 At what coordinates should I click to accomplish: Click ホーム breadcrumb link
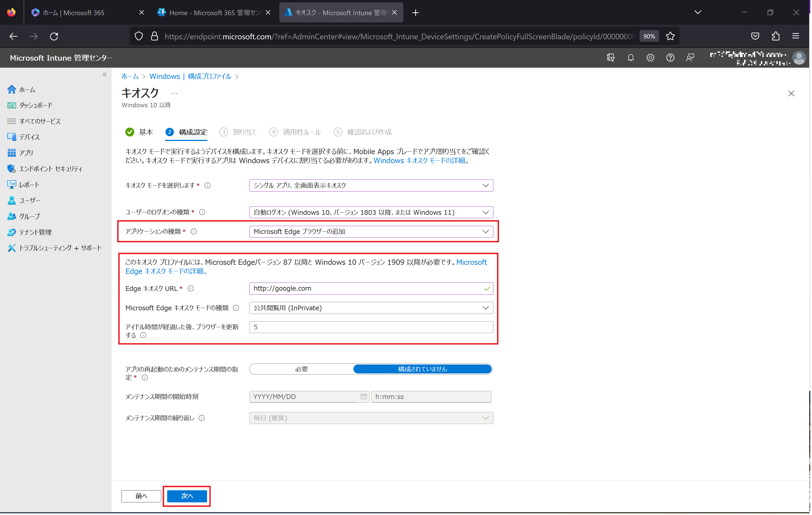point(130,76)
